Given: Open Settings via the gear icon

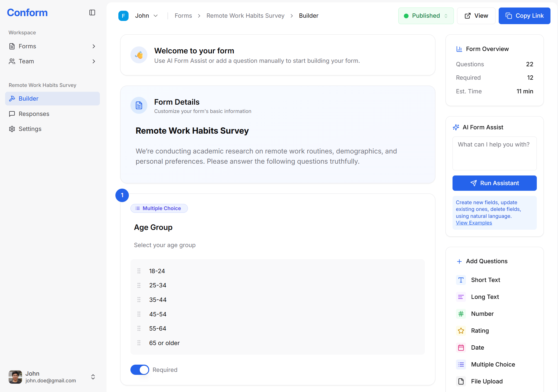Looking at the screenshot, I should point(12,129).
